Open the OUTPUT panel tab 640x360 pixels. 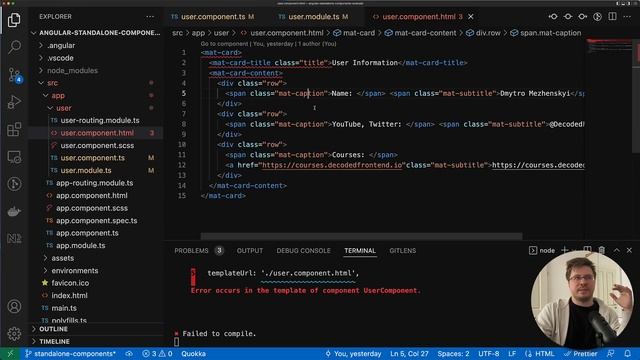point(250,251)
